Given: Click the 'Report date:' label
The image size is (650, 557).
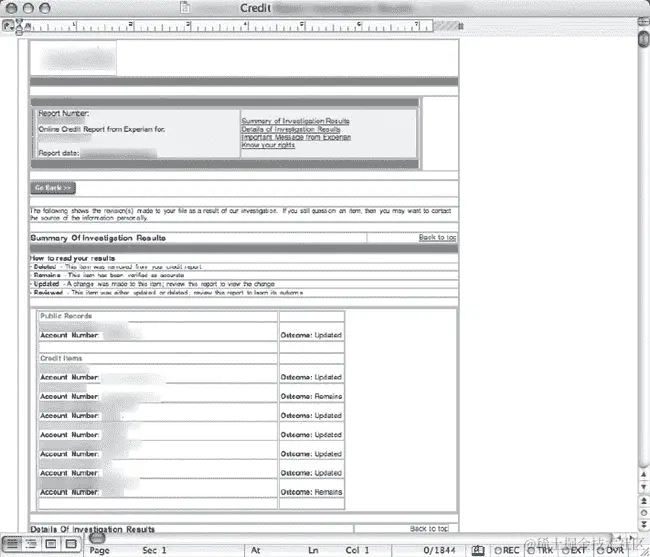Looking at the screenshot, I should (58, 153).
